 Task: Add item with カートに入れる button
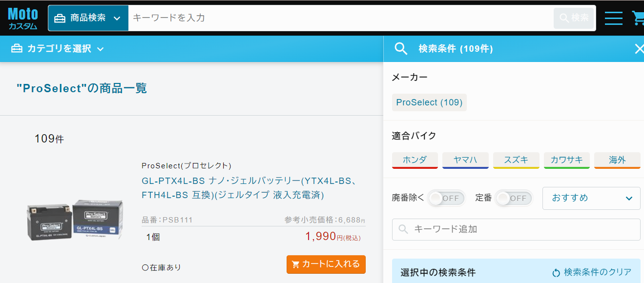[x=326, y=264]
